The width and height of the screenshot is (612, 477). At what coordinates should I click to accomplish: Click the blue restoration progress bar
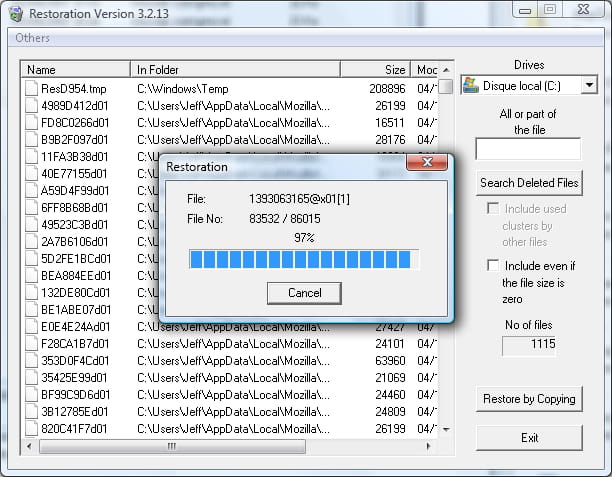click(304, 260)
